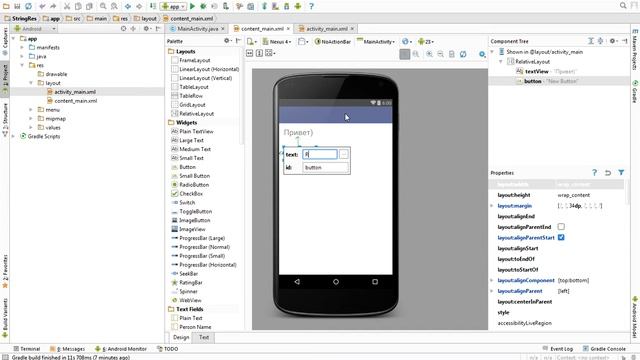Screen dimensions: 640x360
Task: Click the Save All icon
Action: click(x=17, y=6)
